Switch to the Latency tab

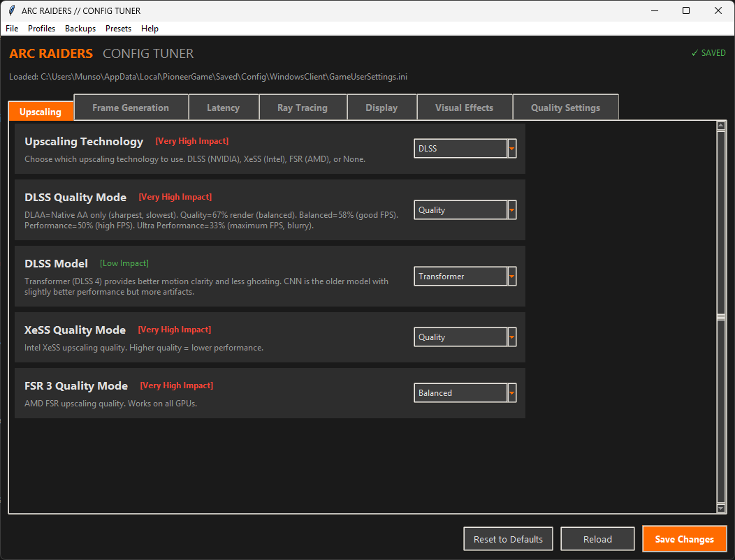tap(224, 107)
